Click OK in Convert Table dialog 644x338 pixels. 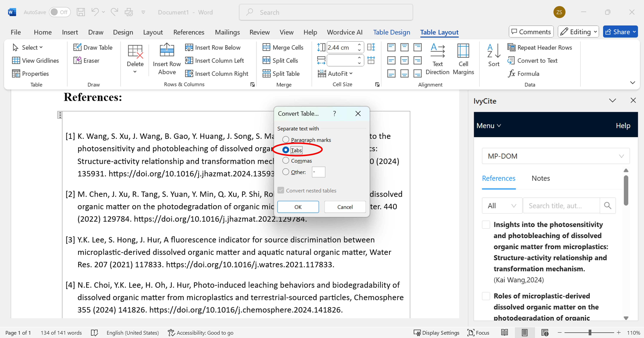point(298,207)
